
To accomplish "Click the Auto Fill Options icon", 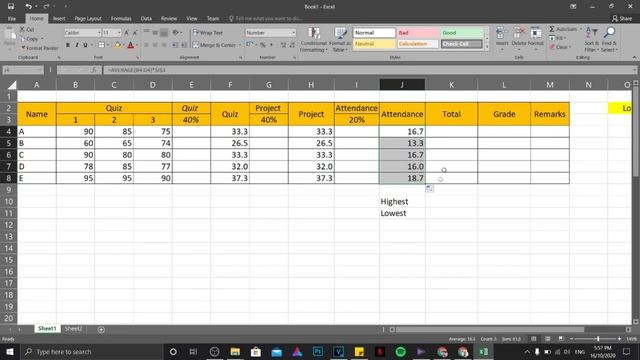I will pyautogui.click(x=429, y=188).
